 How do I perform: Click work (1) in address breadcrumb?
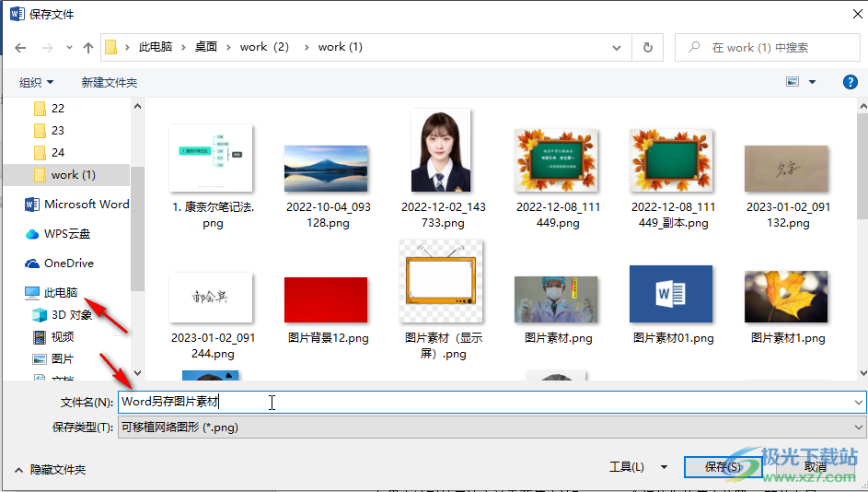pyautogui.click(x=340, y=47)
